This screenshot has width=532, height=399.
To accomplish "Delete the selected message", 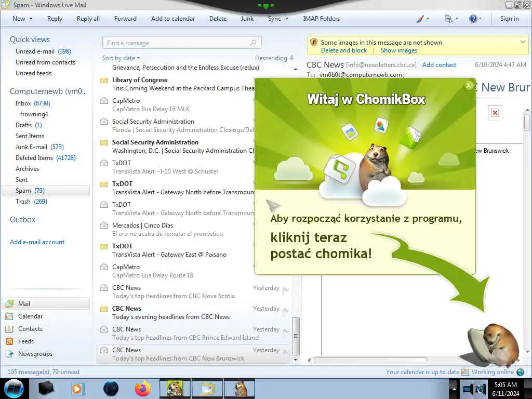I will pos(218,19).
